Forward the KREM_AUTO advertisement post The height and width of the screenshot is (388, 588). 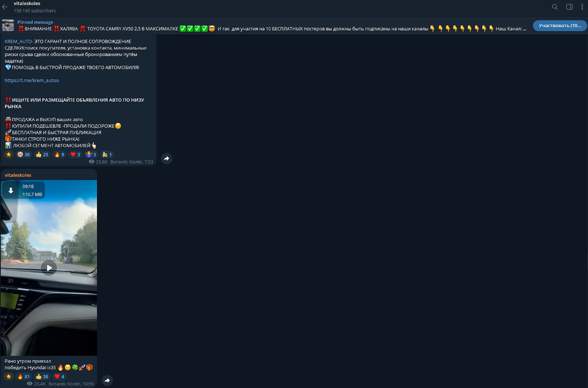(x=166, y=159)
